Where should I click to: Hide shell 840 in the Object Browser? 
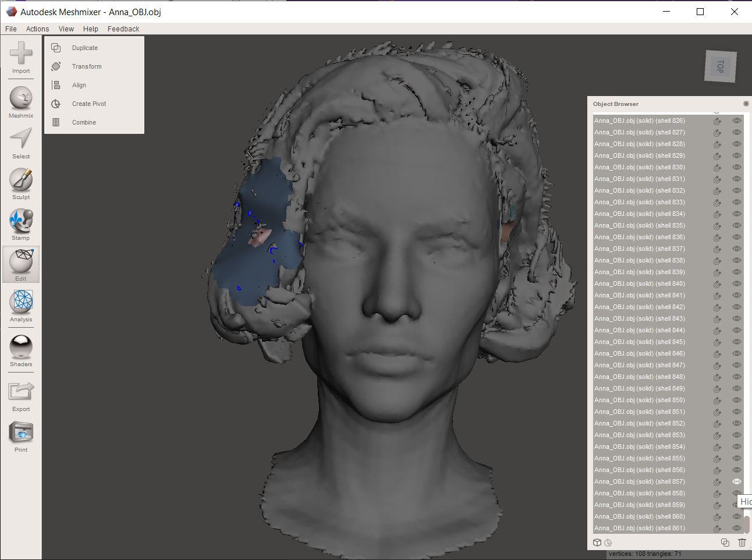click(736, 283)
